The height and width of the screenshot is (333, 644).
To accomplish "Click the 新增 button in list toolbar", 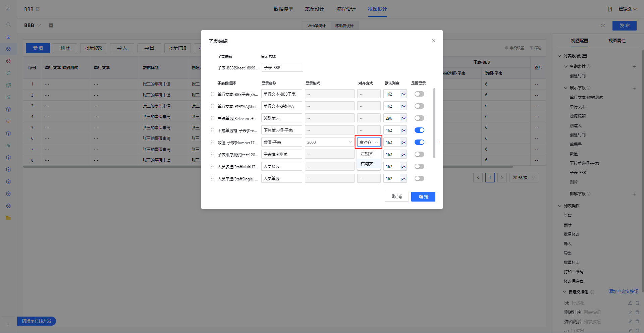I will point(38,48).
